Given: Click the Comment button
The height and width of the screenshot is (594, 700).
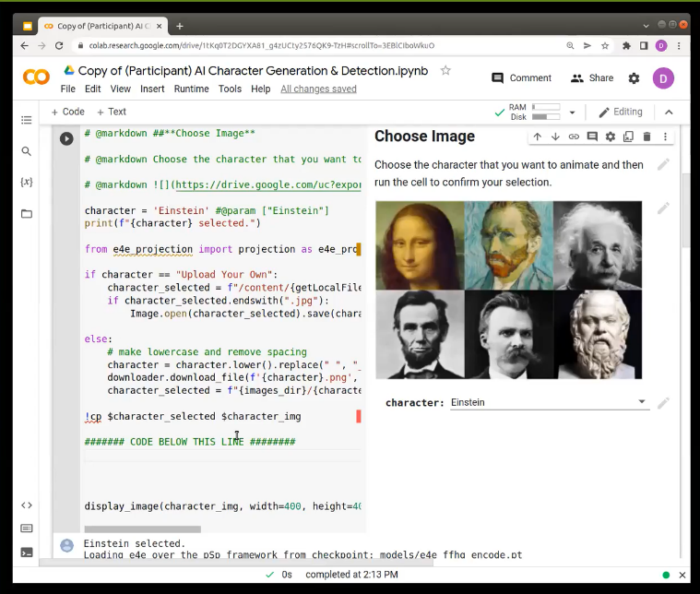Looking at the screenshot, I should [521, 78].
